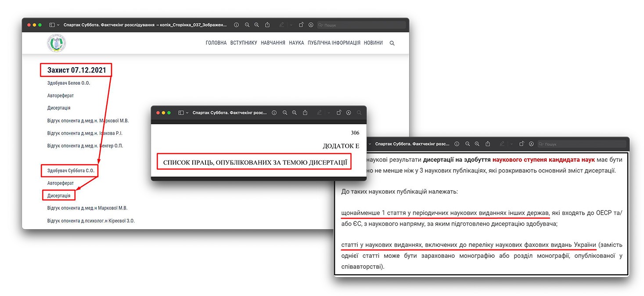
Task: Zoom out in the website screenshot window toolbar
Action: 247,25
